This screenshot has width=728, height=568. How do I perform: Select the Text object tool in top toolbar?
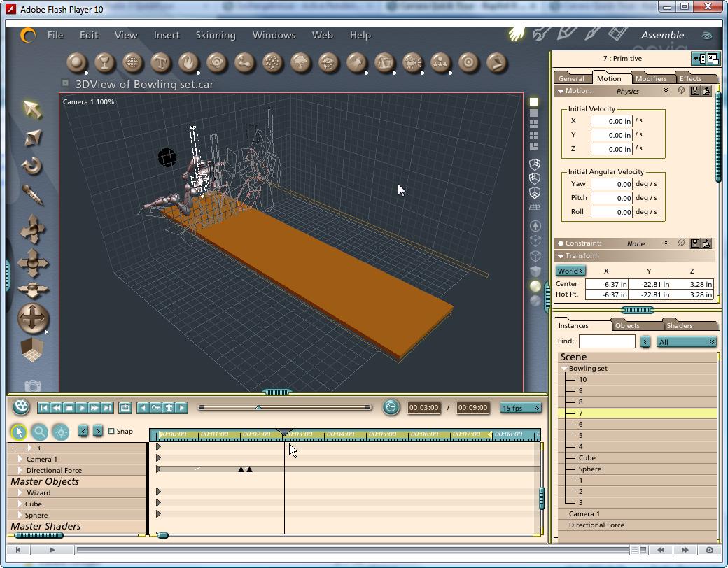160,63
